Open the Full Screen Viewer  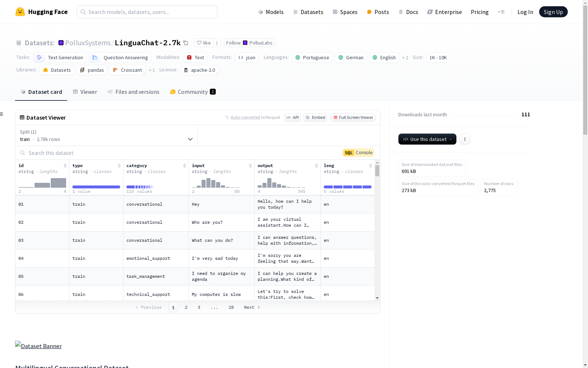pos(353,117)
